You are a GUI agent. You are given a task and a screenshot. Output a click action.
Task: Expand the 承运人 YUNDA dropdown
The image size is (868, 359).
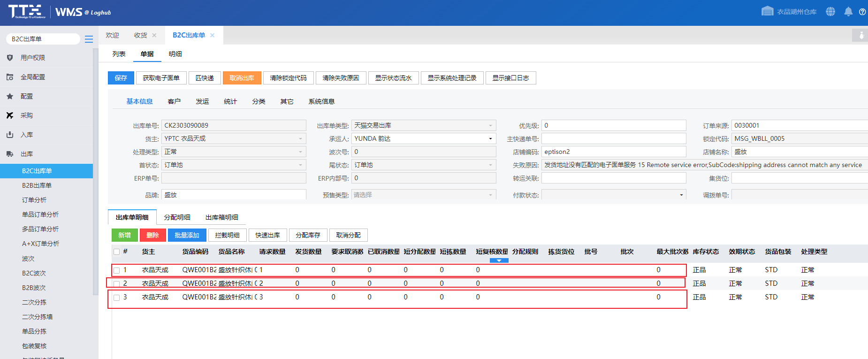click(x=490, y=138)
